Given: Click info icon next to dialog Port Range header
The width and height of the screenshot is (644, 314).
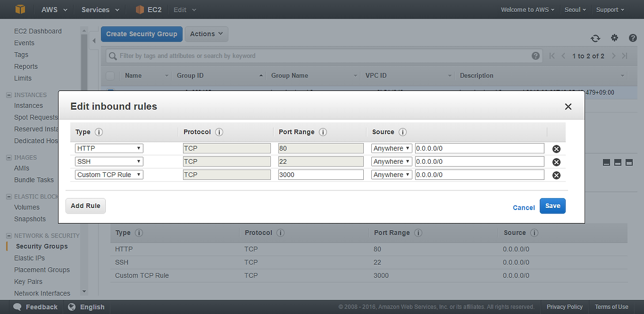Looking at the screenshot, I should 323,132.
